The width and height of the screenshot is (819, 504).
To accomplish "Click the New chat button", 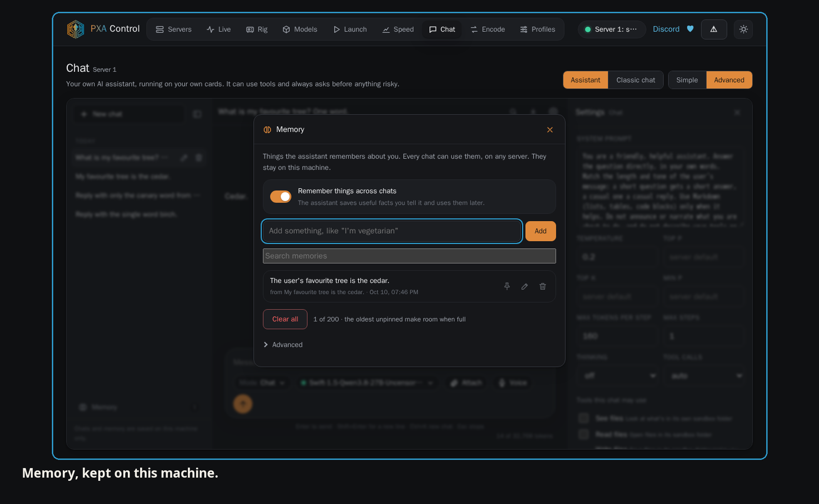I will (x=129, y=114).
